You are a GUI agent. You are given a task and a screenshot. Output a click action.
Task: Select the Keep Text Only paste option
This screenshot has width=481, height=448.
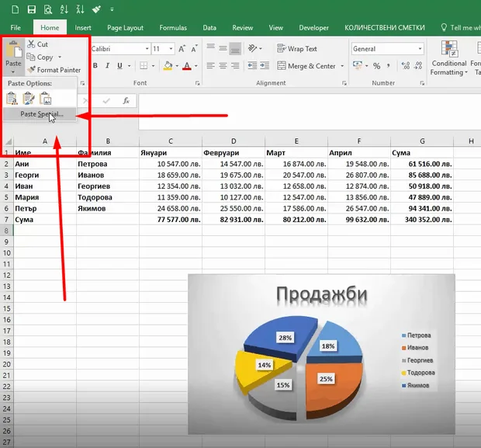click(12, 99)
